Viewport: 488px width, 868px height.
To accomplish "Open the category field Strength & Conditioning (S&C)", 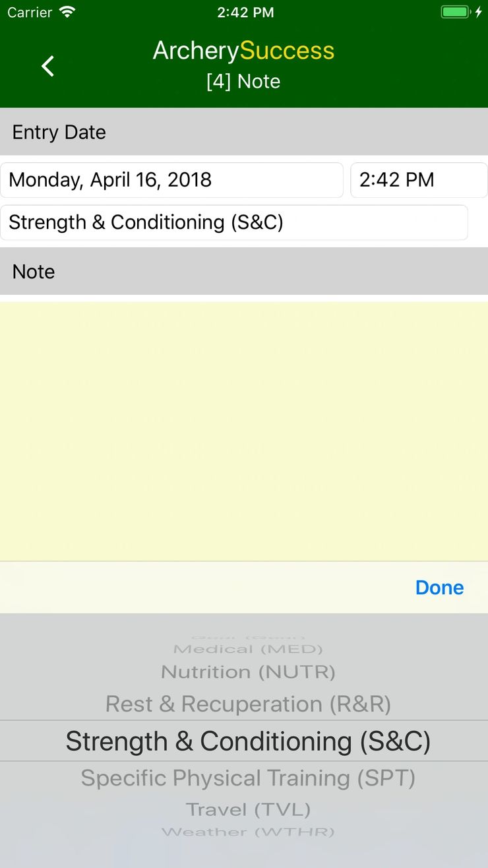I will [x=234, y=222].
